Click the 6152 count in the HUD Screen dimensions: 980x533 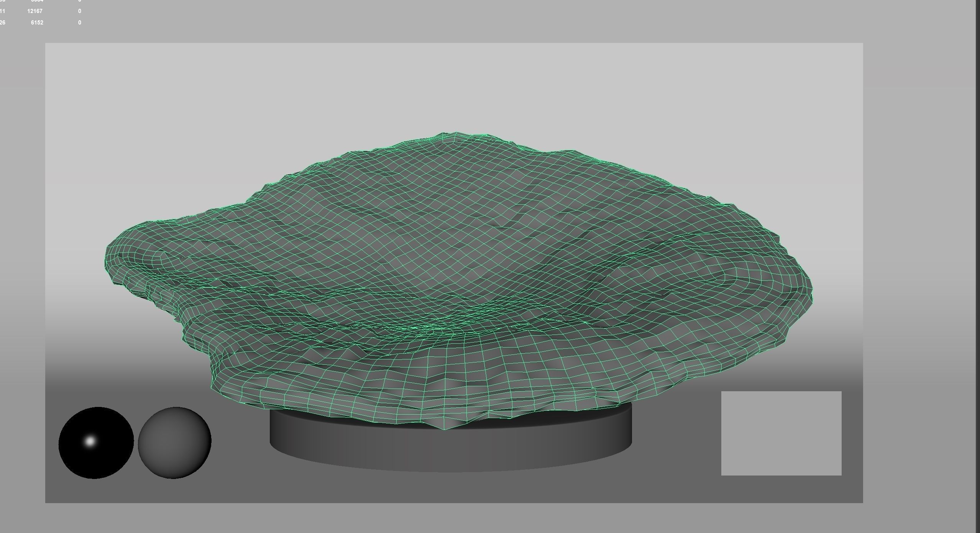tap(37, 23)
